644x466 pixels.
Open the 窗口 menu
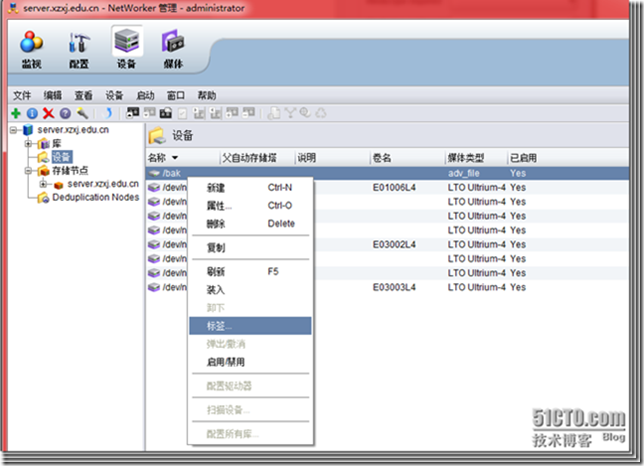coord(176,96)
